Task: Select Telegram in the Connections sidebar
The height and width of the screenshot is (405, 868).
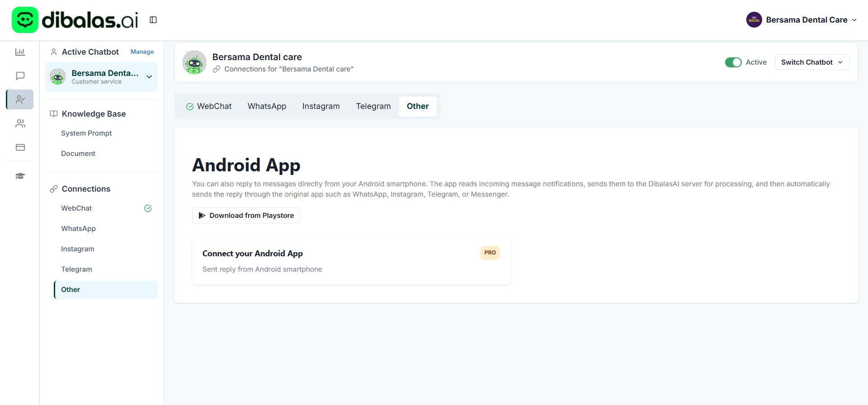Action: point(76,269)
